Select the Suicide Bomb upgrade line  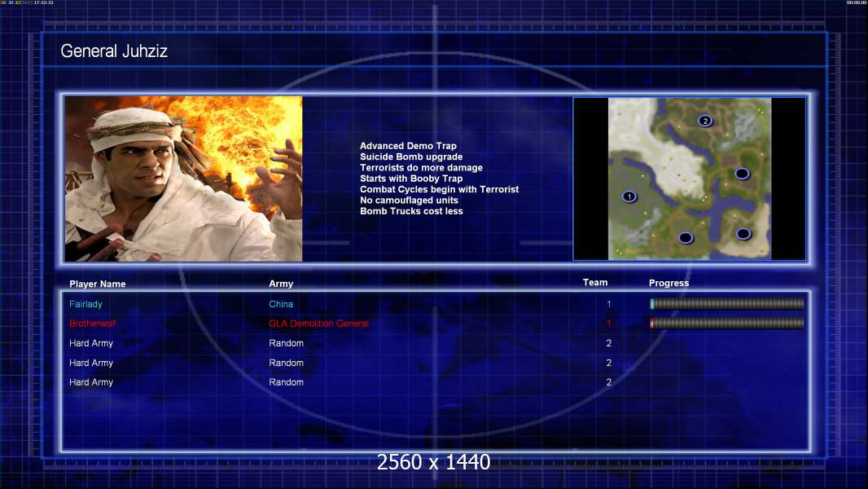point(411,156)
